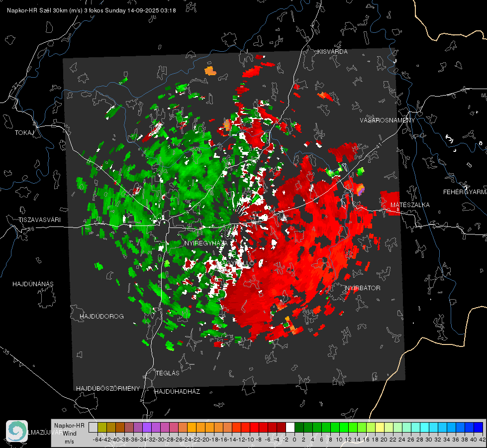487x448 pixels.
Task: Click the TÉGLÁS town label
Action: click(x=168, y=373)
